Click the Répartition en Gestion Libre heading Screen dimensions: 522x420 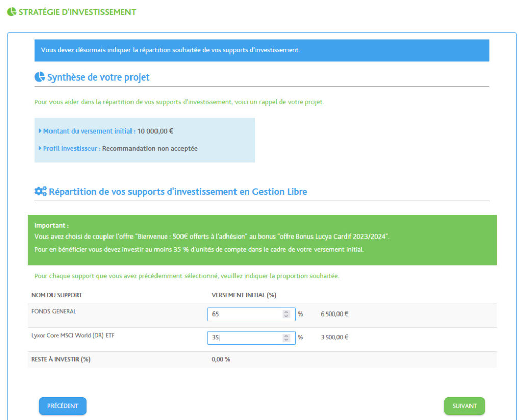178,191
